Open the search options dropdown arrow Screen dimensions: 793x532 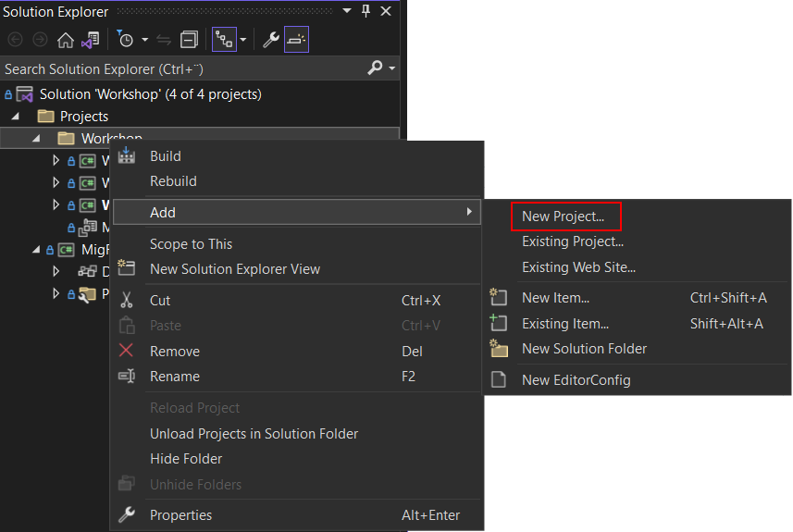click(392, 68)
